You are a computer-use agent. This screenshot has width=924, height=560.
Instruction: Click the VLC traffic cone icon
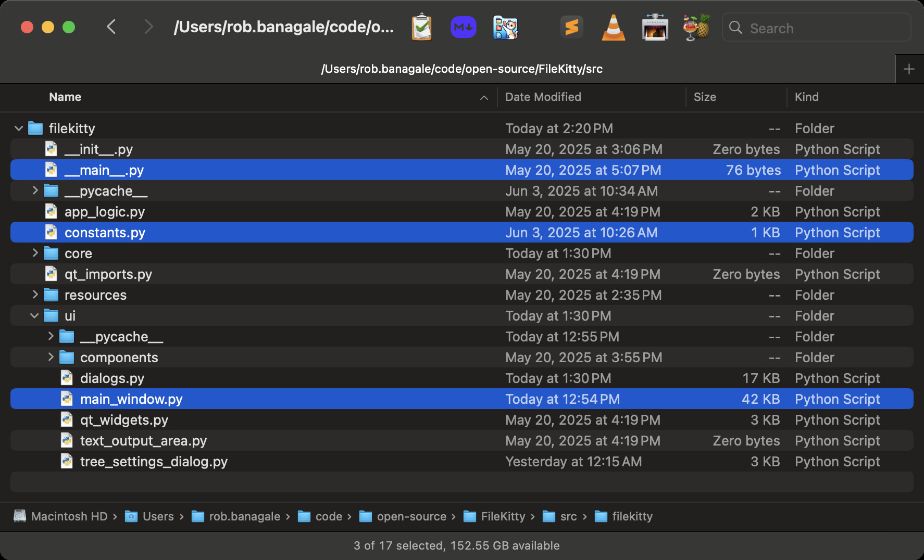point(613,28)
